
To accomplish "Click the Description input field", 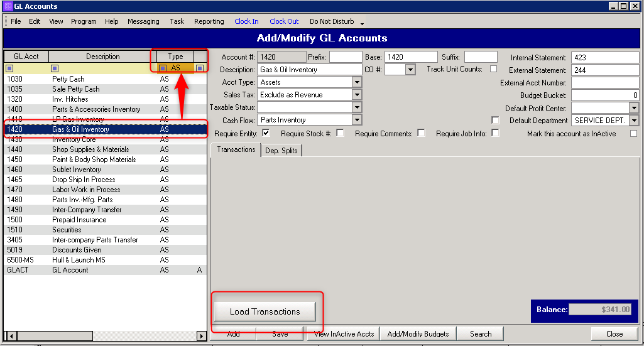I will click(x=310, y=69).
